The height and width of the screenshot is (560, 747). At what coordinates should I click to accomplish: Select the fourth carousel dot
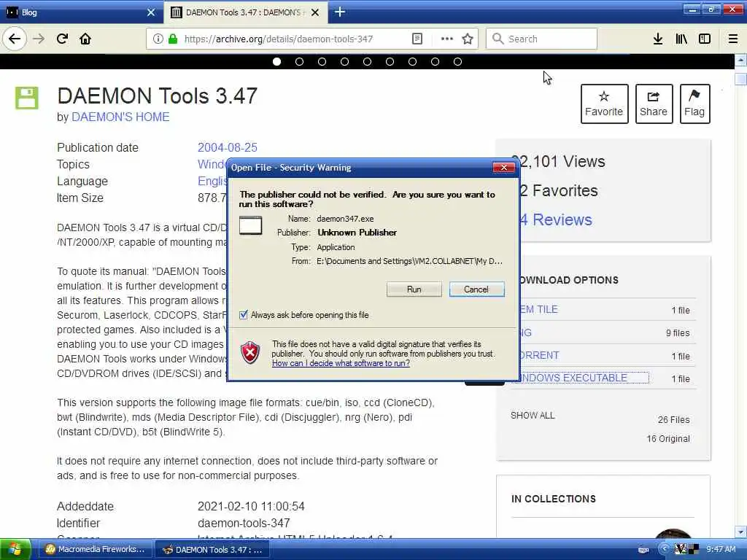click(344, 61)
